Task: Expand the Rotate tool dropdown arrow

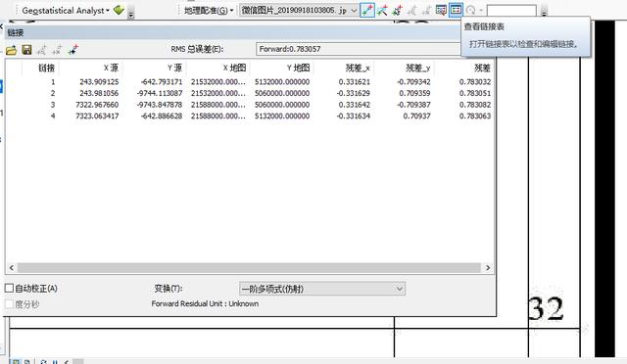Action: pos(481,11)
